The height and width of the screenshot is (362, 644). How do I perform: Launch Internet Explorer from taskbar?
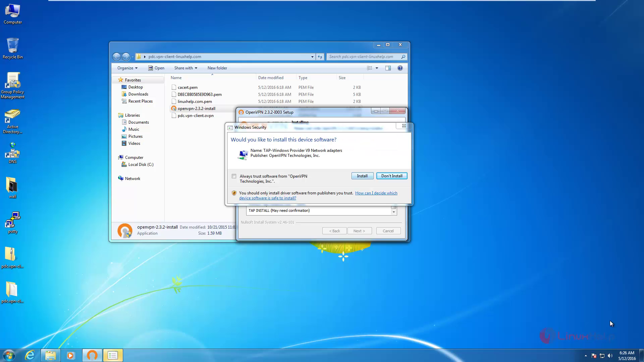click(x=30, y=355)
